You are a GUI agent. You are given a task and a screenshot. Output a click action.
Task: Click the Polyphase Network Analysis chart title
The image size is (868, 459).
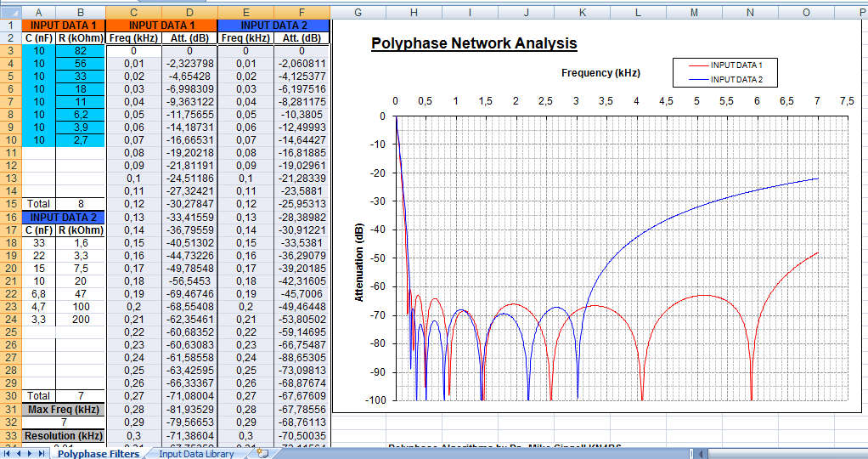474,43
